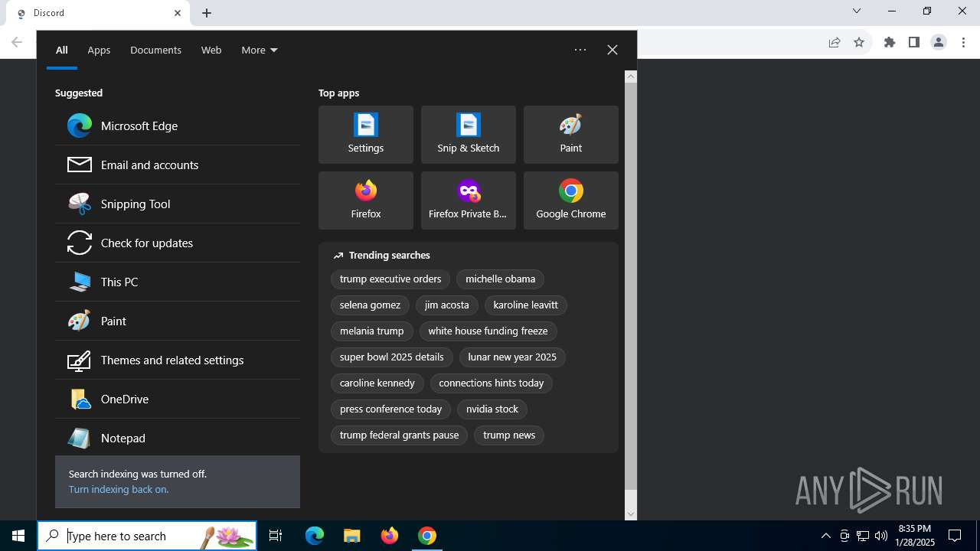Open This PC from Suggested list

coord(178,282)
